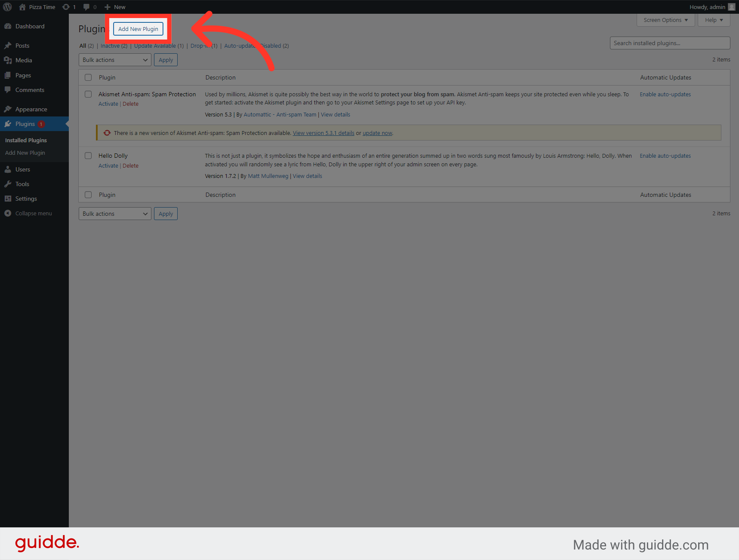This screenshot has width=739, height=560.
Task: Switch to the Inactive plugins filter
Action: coord(111,46)
